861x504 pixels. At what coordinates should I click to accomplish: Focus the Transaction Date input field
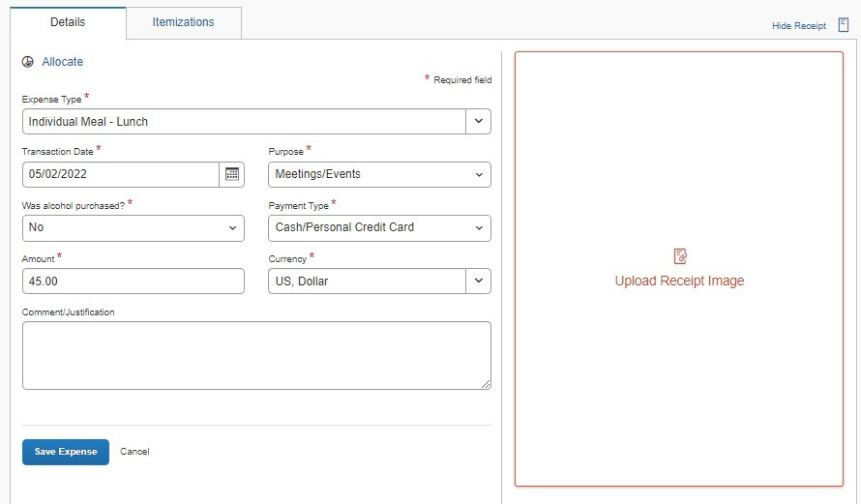(121, 174)
